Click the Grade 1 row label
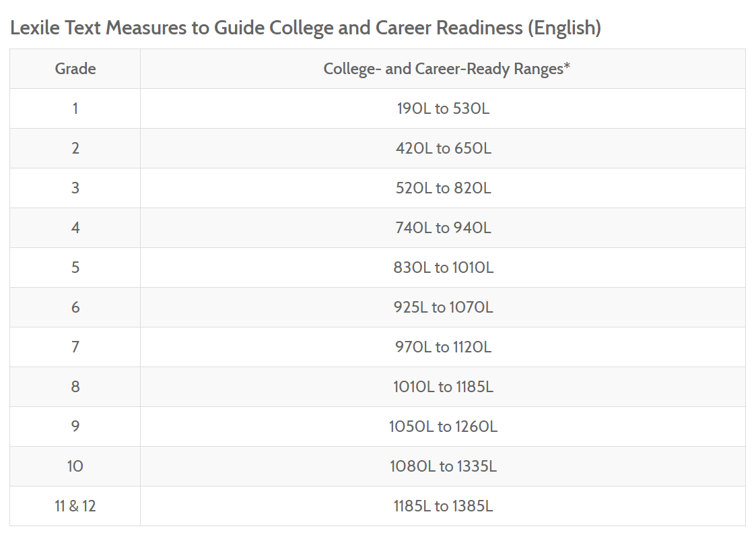The image size is (756, 537). coord(75,108)
